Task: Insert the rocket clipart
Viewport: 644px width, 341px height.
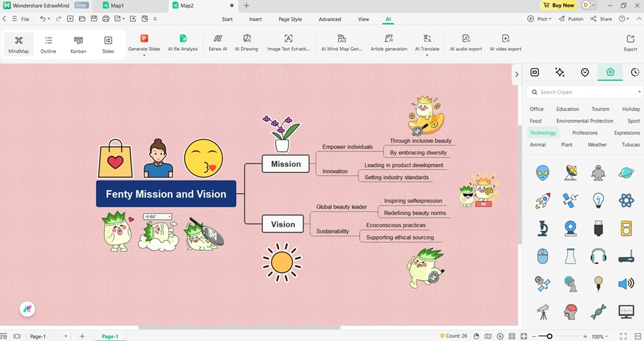Action: click(x=543, y=201)
